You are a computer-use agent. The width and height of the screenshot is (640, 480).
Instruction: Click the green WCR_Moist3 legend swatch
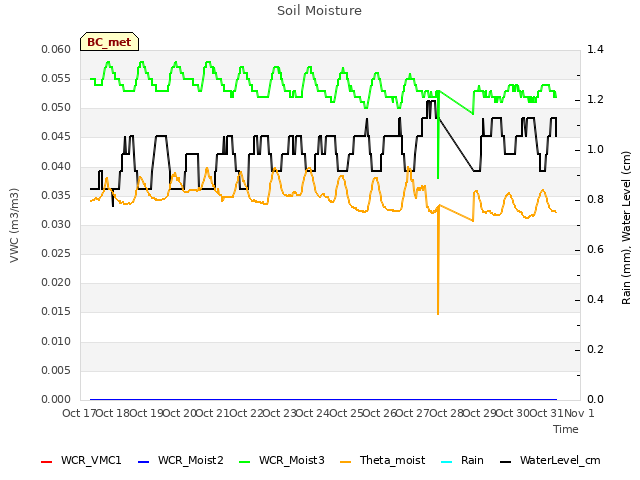(x=244, y=462)
